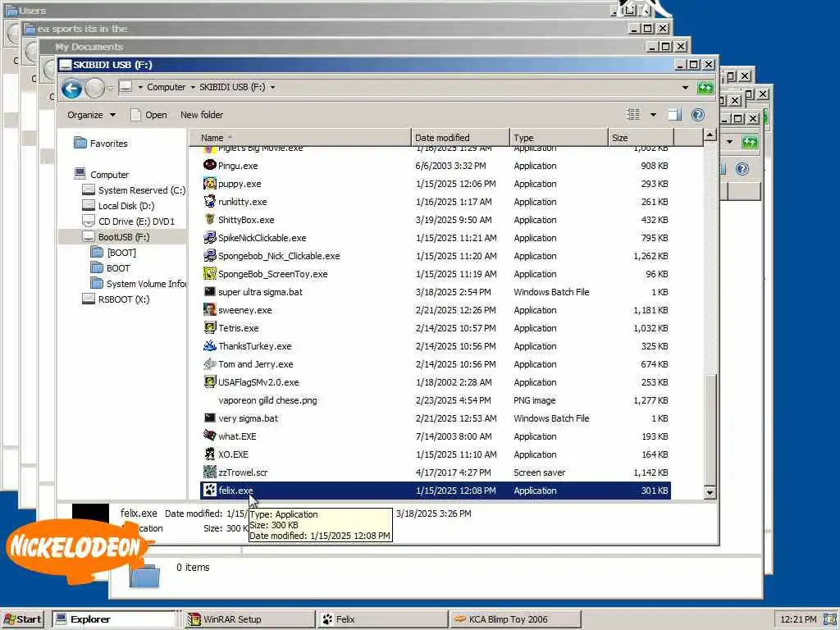Select Favorites in the navigation pane
The width and height of the screenshot is (840, 630).
pos(101,143)
